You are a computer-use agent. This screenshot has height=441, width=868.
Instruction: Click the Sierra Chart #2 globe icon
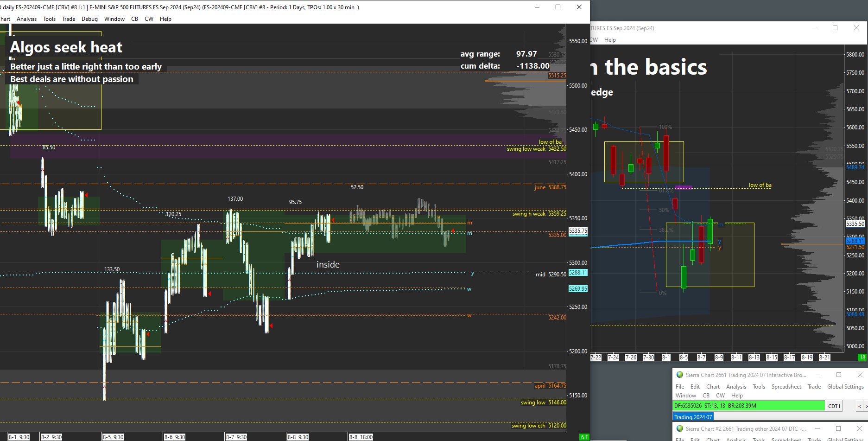[680, 428]
